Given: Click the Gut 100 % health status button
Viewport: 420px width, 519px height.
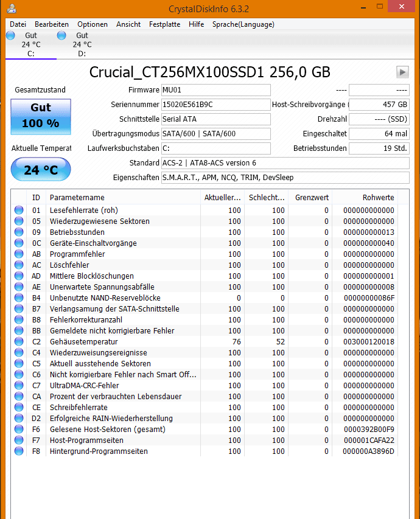Looking at the screenshot, I should click(41, 116).
